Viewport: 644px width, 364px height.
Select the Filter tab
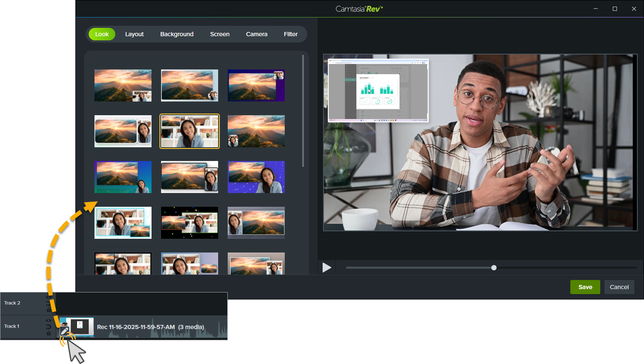[x=291, y=34]
